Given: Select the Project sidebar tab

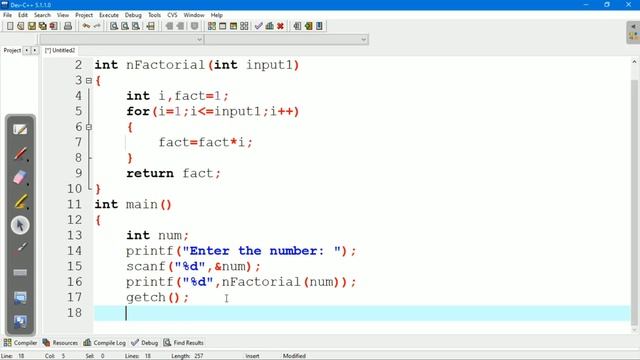Looking at the screenshot, I should pyautogui.click(x=12, y=50).
